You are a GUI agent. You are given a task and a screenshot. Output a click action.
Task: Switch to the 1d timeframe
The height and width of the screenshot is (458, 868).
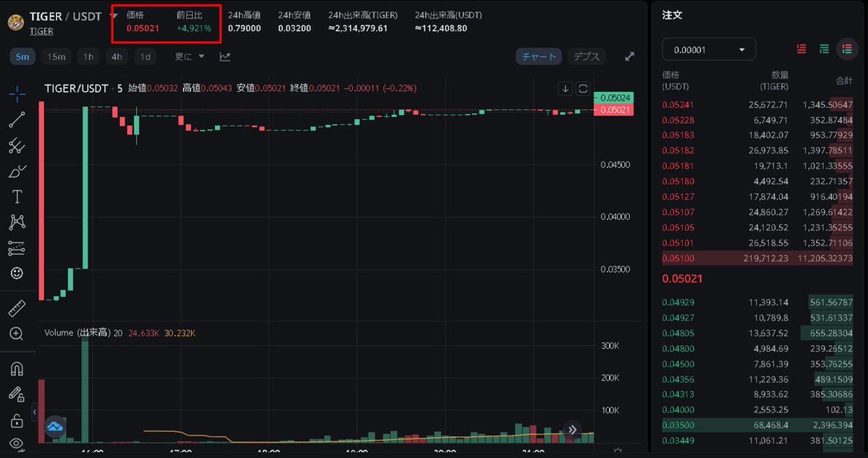145,56
